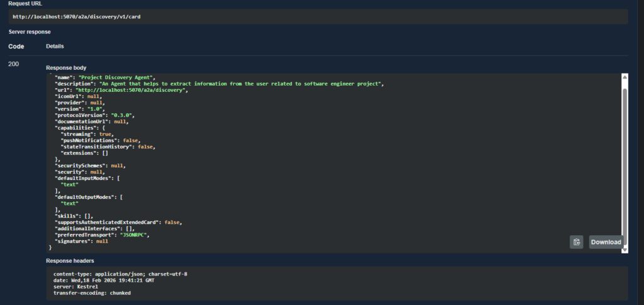Click the scrollbar up arrow in response body
The height and width of the screenshot is (305, 644).
click(625, 78)
